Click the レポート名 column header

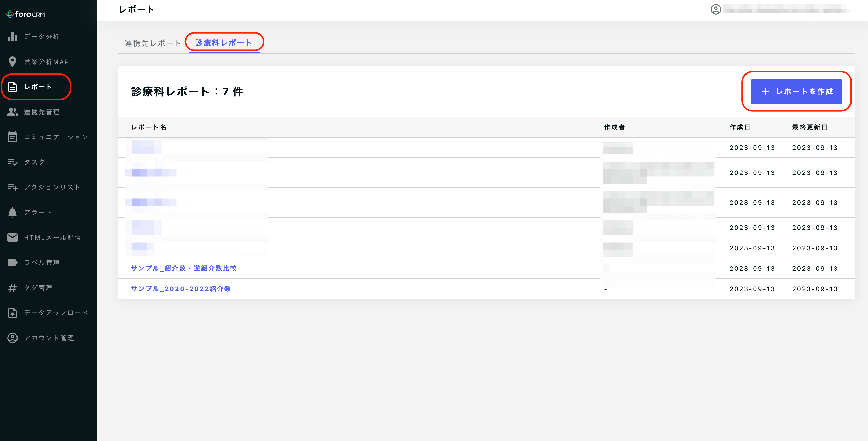point(149,127)
